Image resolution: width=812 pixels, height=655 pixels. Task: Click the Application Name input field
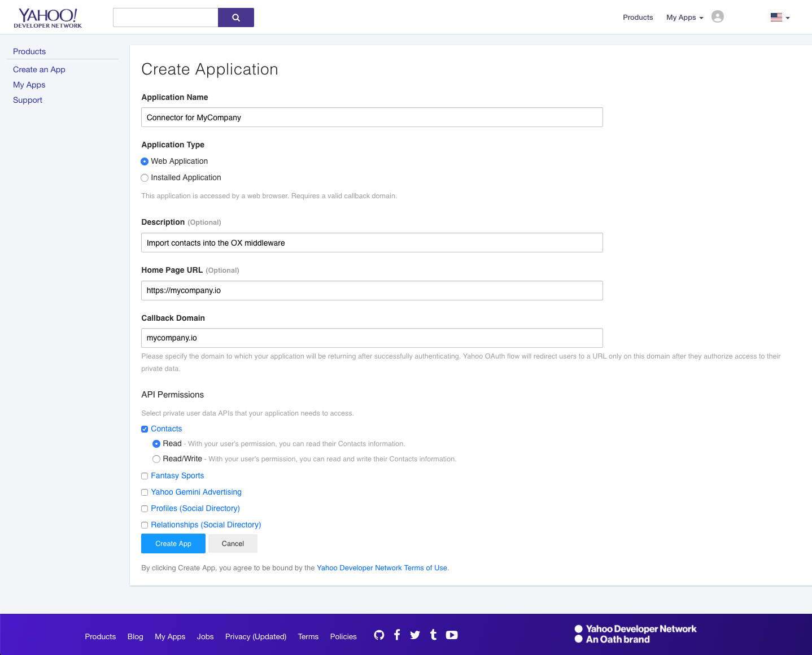(372, 117)
